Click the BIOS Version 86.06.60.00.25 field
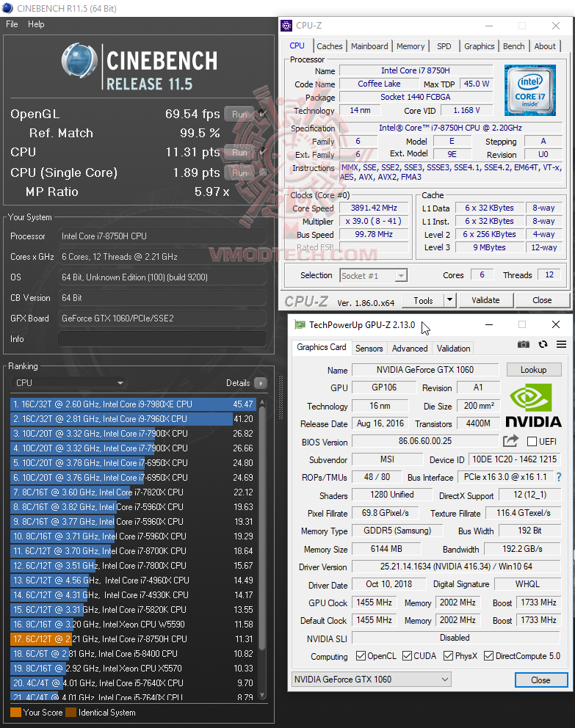 pos(425,441)
